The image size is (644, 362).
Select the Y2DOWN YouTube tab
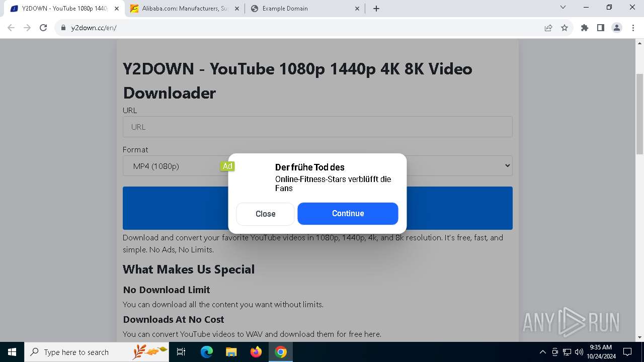pos(64,9)
